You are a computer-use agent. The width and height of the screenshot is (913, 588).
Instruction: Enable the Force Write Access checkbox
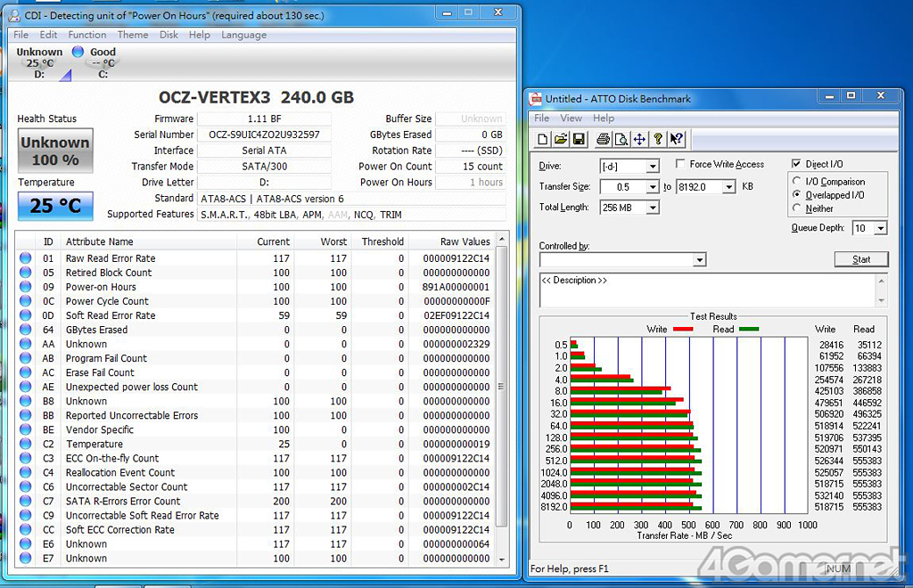(x=680, y=165)
